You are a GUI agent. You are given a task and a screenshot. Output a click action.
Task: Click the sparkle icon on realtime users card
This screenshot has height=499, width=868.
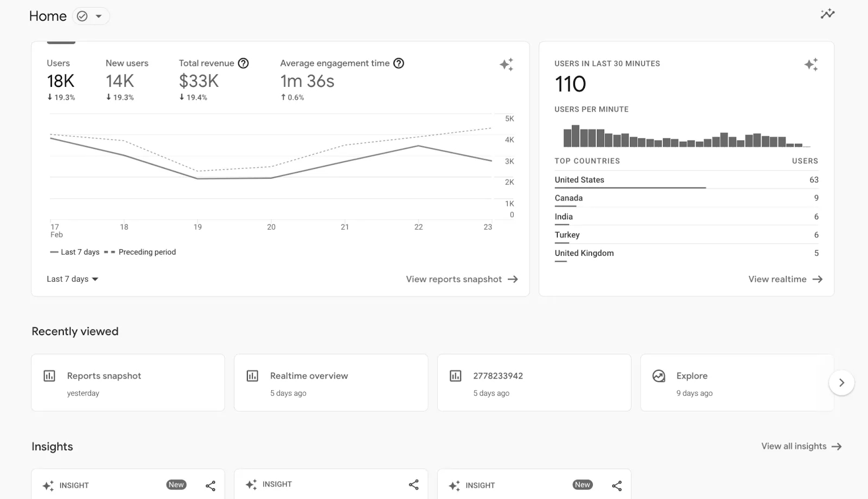tap(812, 64)
